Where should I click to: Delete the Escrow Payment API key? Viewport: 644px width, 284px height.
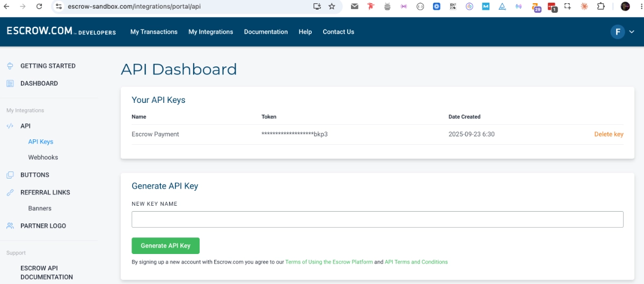[609, 134]
